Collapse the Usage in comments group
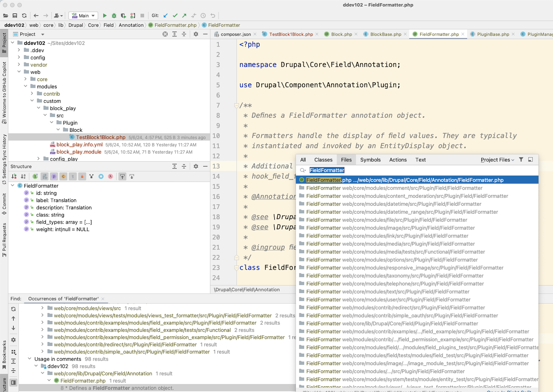This screenshot has height=392, width=553. [29, 359]
